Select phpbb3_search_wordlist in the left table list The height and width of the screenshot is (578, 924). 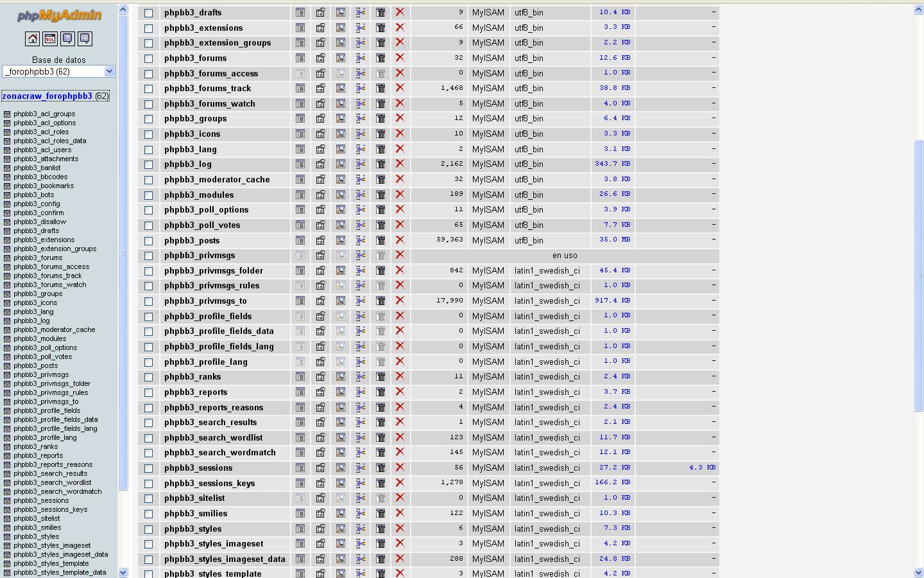pyautogui.click(x=52, y=482)
